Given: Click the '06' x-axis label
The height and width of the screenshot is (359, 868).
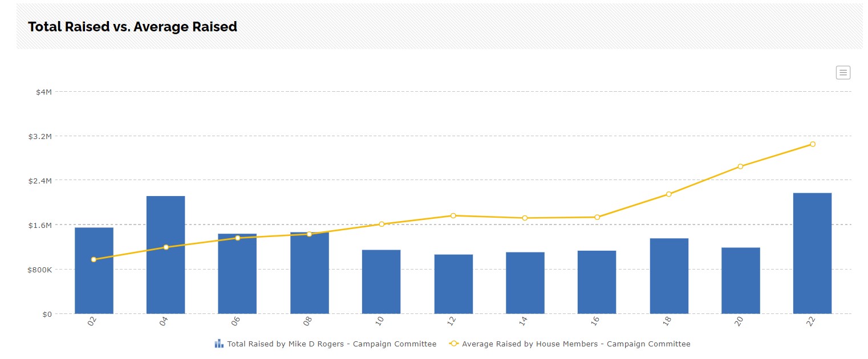Looking at the screenshot, I should tap(236, 321).
